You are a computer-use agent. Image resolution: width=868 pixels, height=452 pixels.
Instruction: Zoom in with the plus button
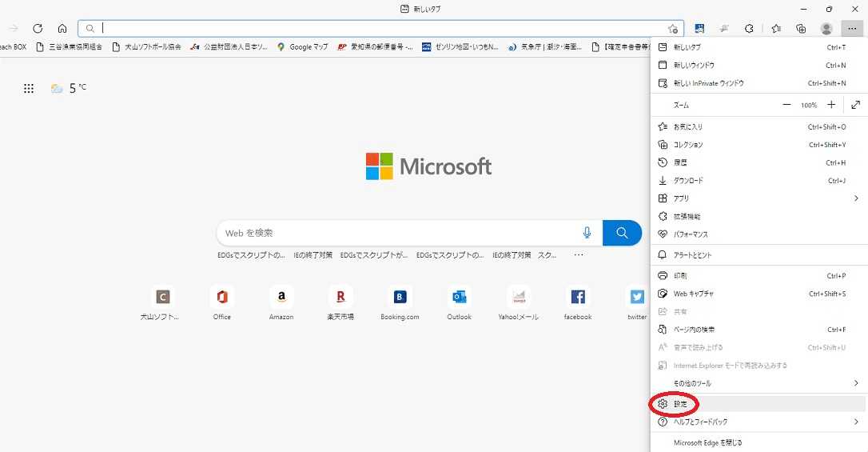coord(831,105)
